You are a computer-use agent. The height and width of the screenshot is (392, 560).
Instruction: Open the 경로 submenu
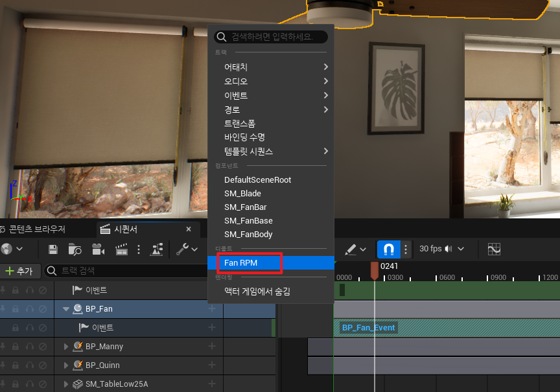pos(271,110)
